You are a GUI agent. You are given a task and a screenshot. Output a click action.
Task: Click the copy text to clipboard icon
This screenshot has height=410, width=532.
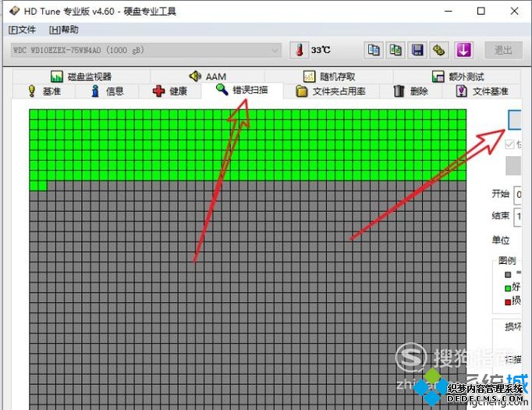[x=374, y=50]
